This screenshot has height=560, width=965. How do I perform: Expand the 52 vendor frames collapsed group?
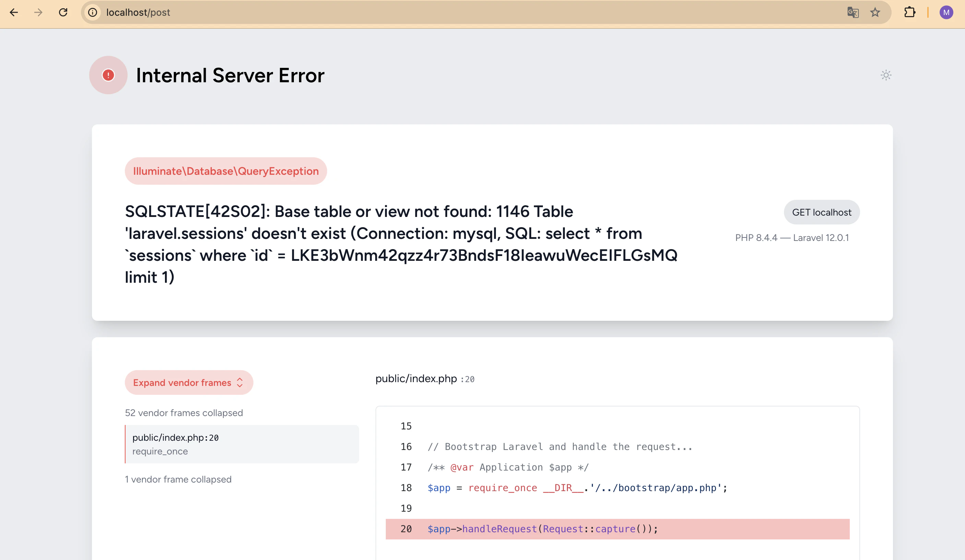coord(184,413)
